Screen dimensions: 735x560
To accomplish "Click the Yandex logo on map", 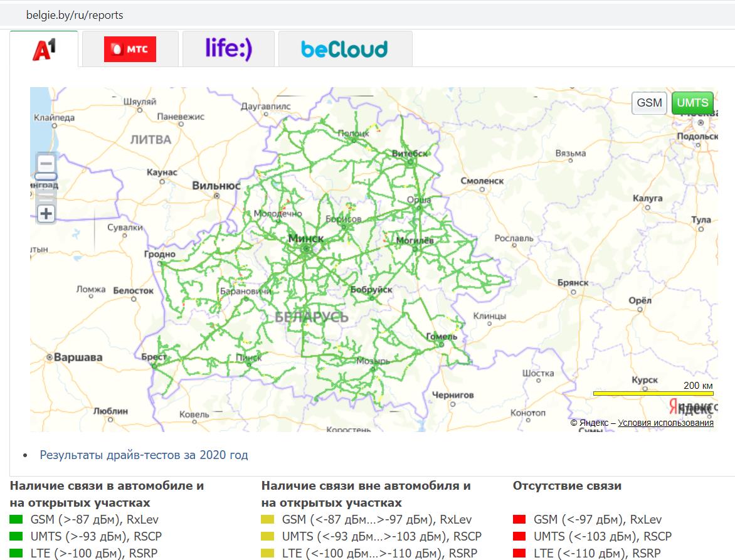I will (x=692, y=407).
